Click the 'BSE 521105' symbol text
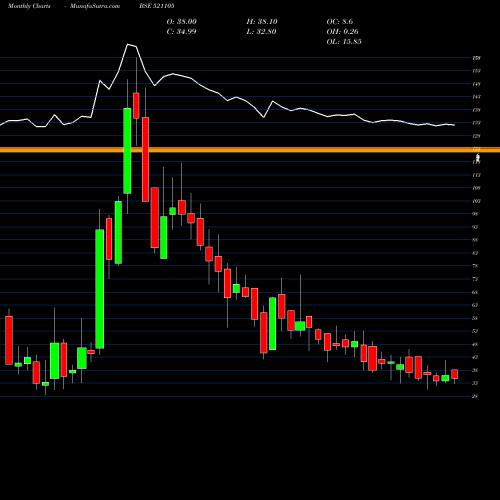Viewport: 500px width, 500px height. coord(157,6)
